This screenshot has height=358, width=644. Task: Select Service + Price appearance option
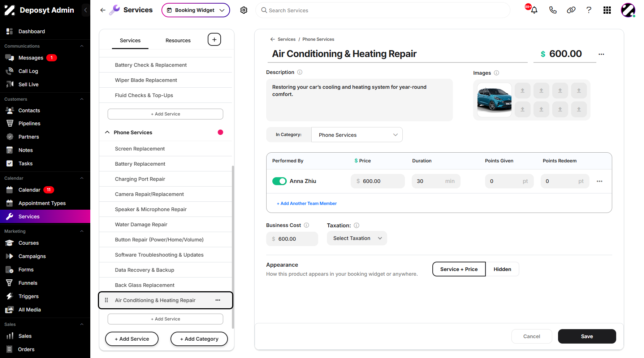[x=459, y=269]
